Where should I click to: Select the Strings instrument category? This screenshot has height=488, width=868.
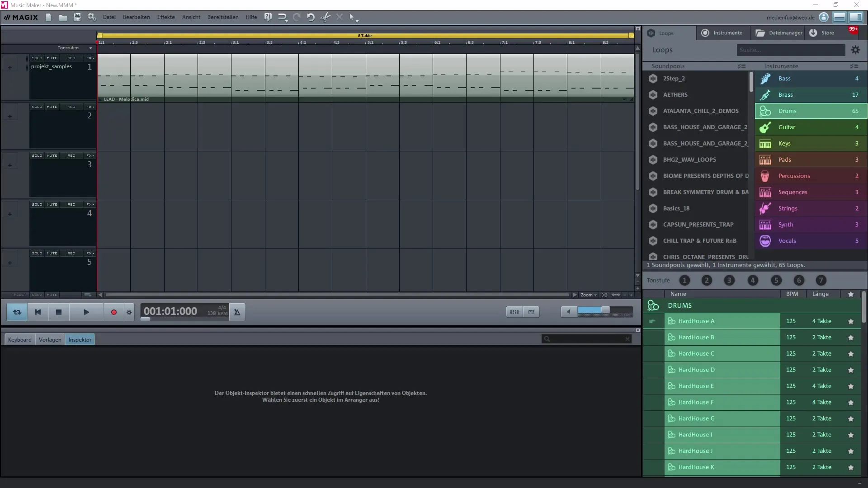pyautogui.click(x=811, y=209)
